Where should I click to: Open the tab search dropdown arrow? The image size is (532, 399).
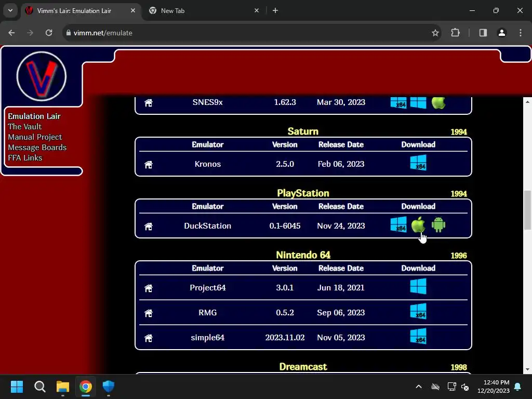click(10, 10)
